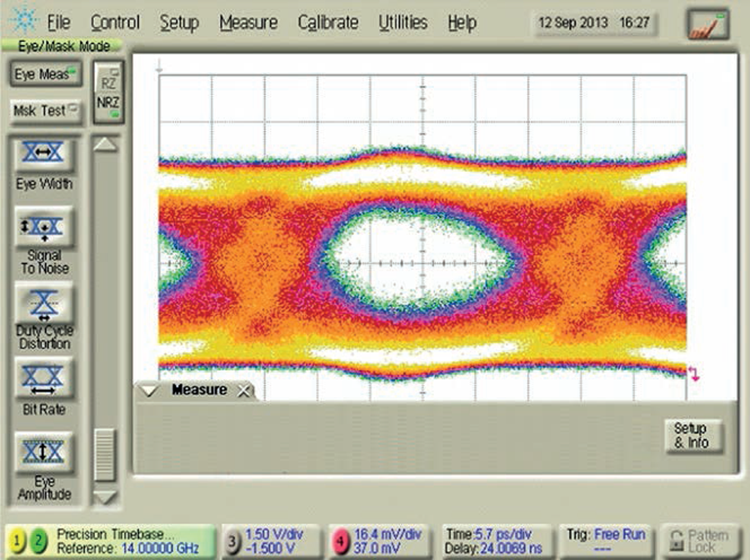Collapse the Measure panel triangle
This screenshot has height=560, width=750.
coord(150,390)
